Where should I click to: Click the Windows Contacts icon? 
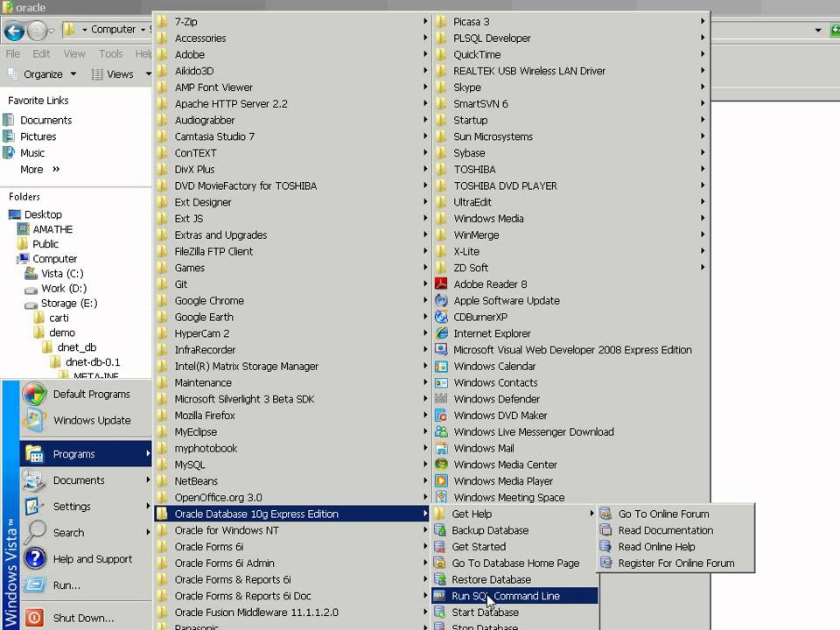click(441, 382)
